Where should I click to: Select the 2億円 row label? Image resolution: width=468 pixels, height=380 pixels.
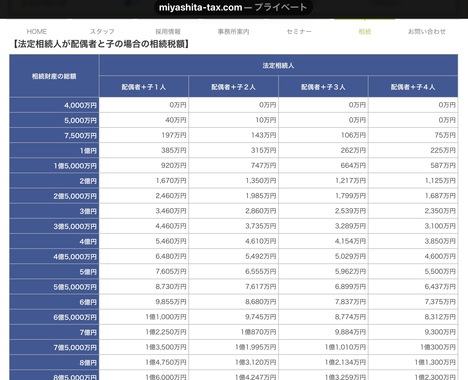pyautogui.click(x=54, y=181)
